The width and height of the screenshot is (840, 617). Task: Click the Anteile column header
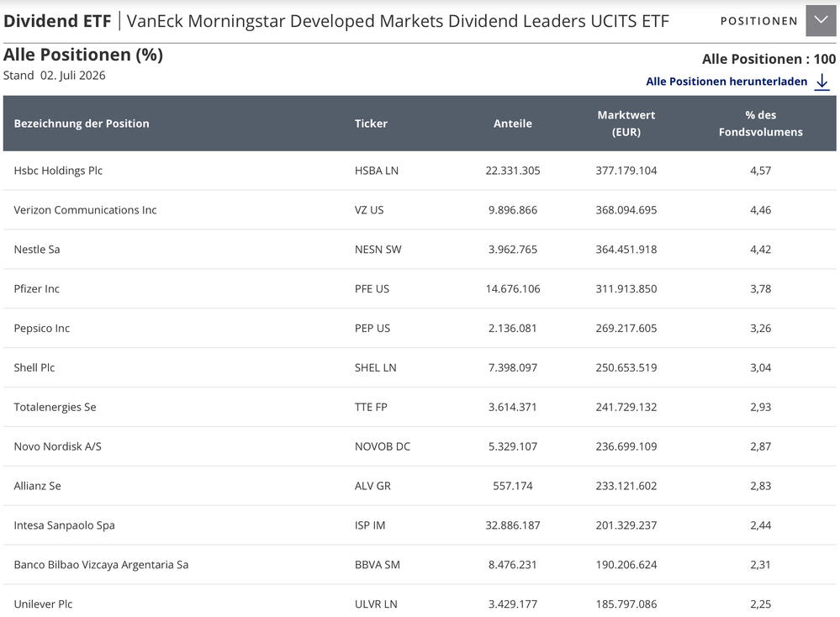coord(513,124)
